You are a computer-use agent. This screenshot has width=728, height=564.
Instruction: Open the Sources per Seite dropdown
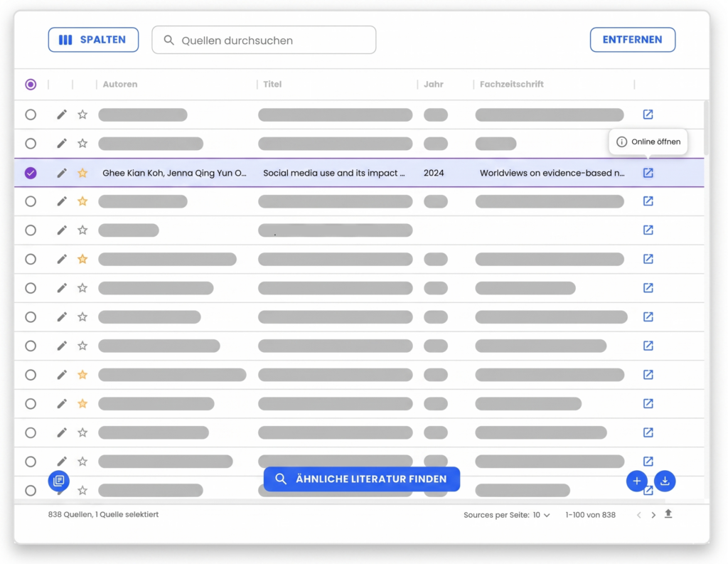(541, 515)
